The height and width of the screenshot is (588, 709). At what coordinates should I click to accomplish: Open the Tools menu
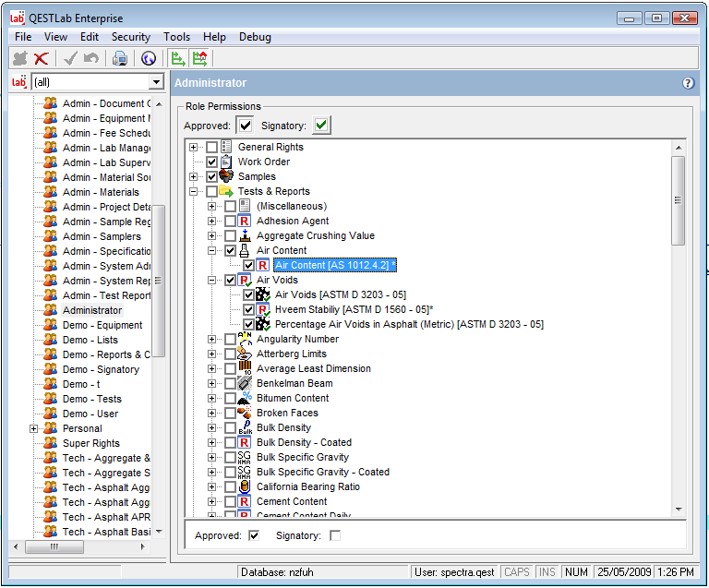[176, 37]
